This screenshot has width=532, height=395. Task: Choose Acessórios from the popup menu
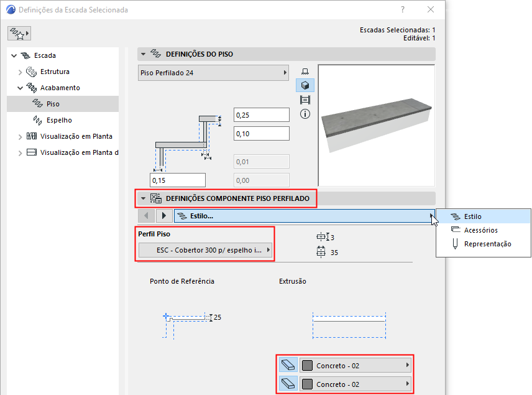tap(484, 230)
